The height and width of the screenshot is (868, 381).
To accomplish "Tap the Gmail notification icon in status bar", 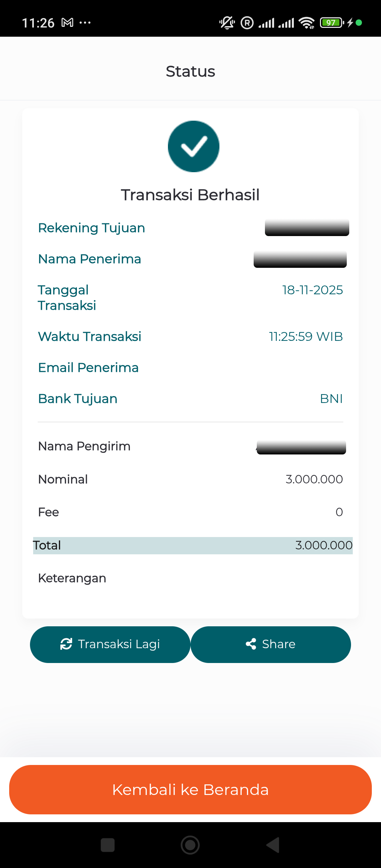I will pyautogui.click(x=67, y=23).
